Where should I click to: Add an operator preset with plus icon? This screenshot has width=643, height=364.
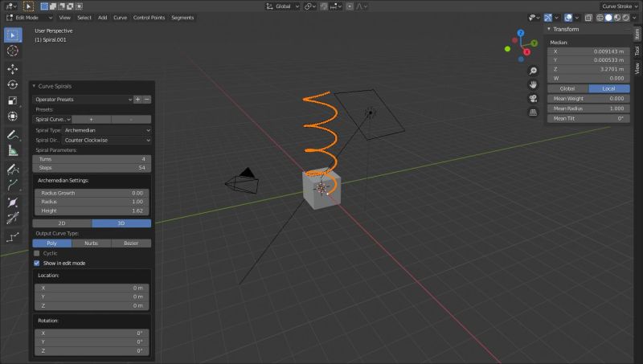pyautogui.click(x=137, y=99)
